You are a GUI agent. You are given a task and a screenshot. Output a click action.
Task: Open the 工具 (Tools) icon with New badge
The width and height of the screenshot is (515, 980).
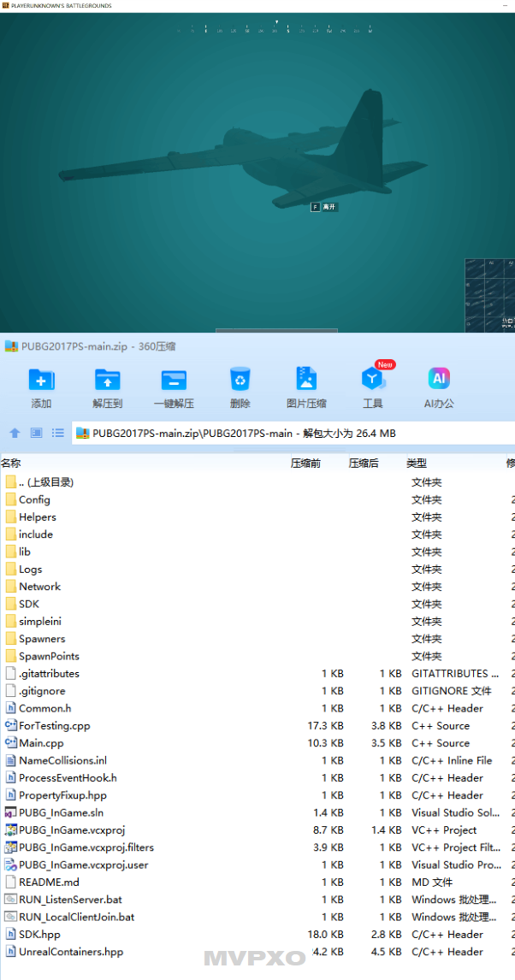(372, 379)
